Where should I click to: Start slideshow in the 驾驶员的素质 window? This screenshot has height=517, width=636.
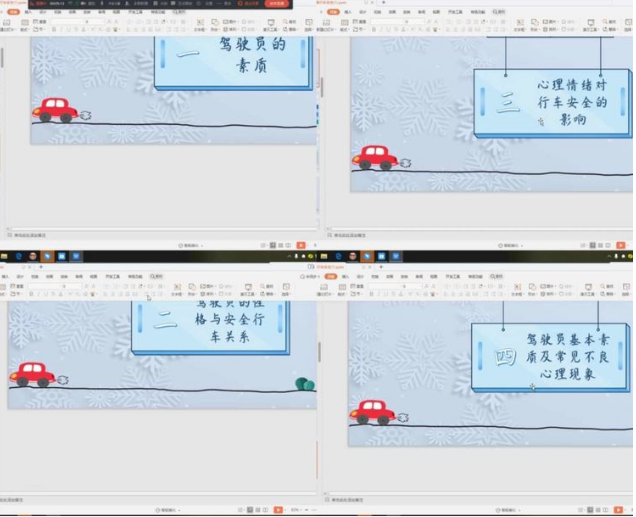tap(301, 245)
